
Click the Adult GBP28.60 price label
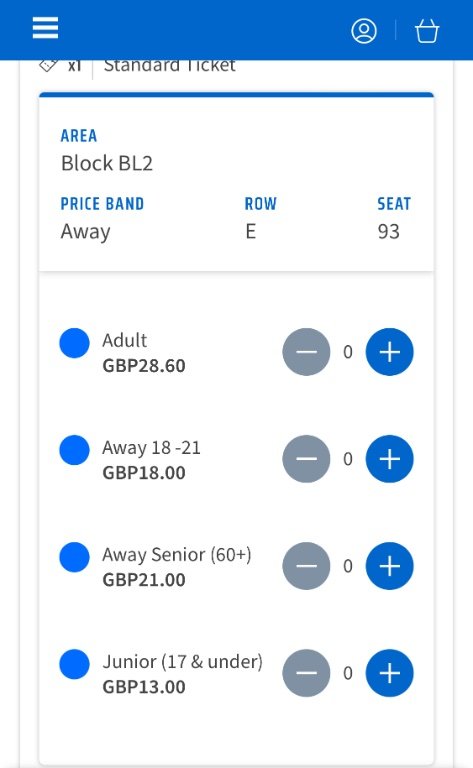click(144, 365)
